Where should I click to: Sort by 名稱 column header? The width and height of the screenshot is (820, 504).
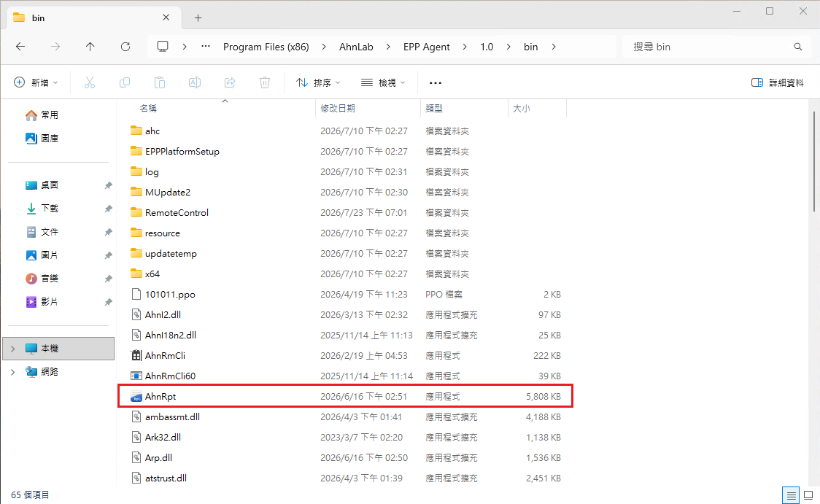(x=148, y=108)
